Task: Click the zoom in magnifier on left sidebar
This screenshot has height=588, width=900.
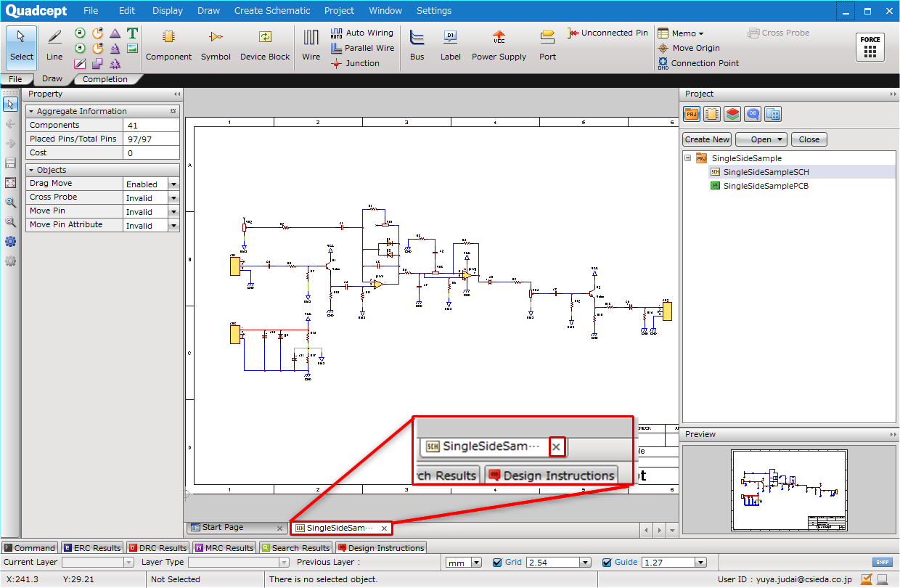Action: (x=10, y=203)
